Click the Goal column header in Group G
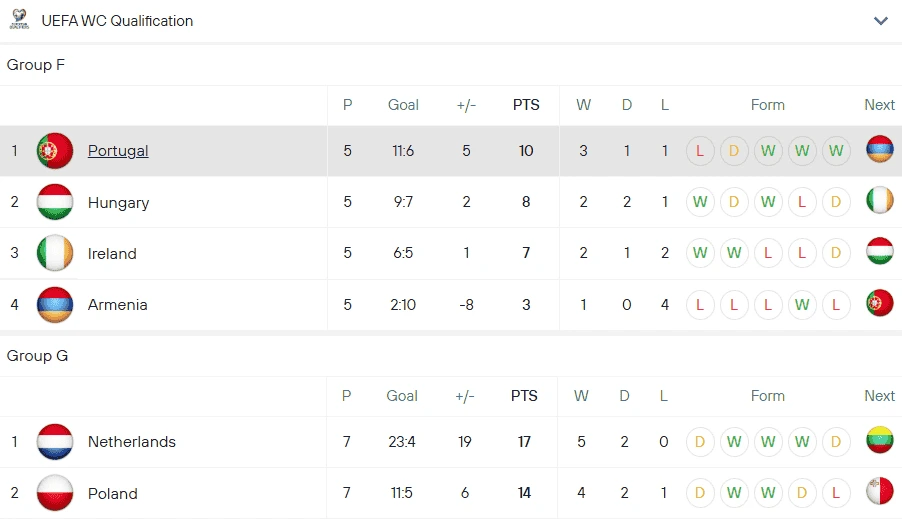This screenshot has height=525, width=902. [402, 396]
